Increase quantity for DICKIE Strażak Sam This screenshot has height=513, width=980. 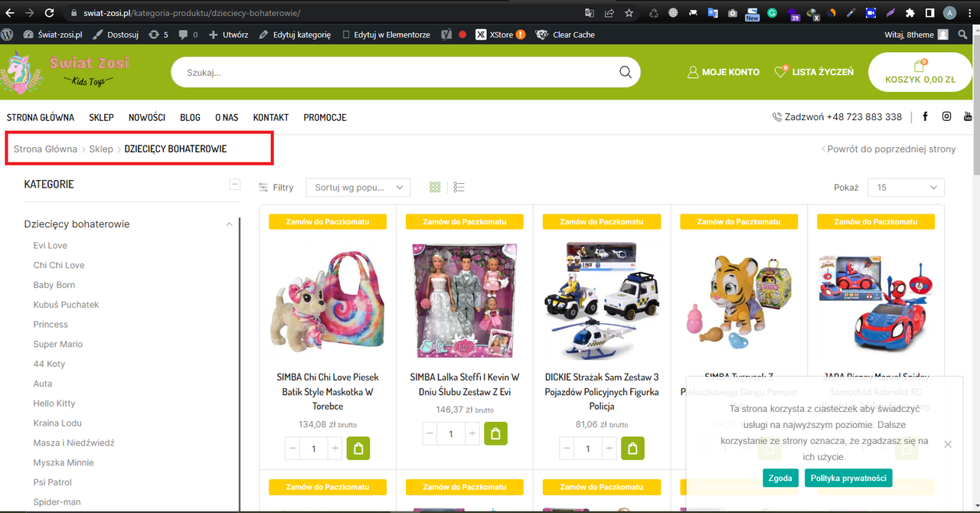tap(609, 449)
